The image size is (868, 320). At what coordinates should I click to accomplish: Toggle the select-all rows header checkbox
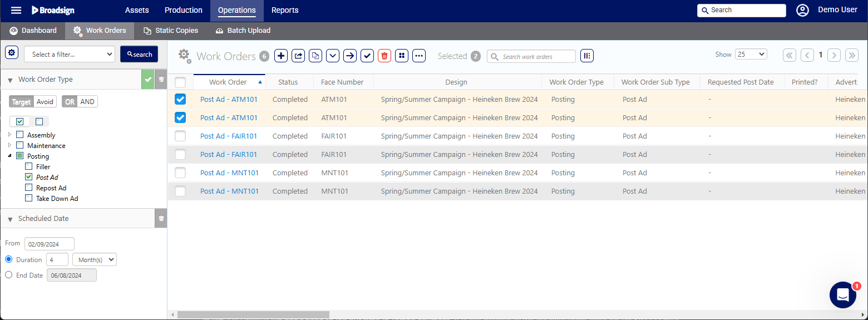(180, 82)
